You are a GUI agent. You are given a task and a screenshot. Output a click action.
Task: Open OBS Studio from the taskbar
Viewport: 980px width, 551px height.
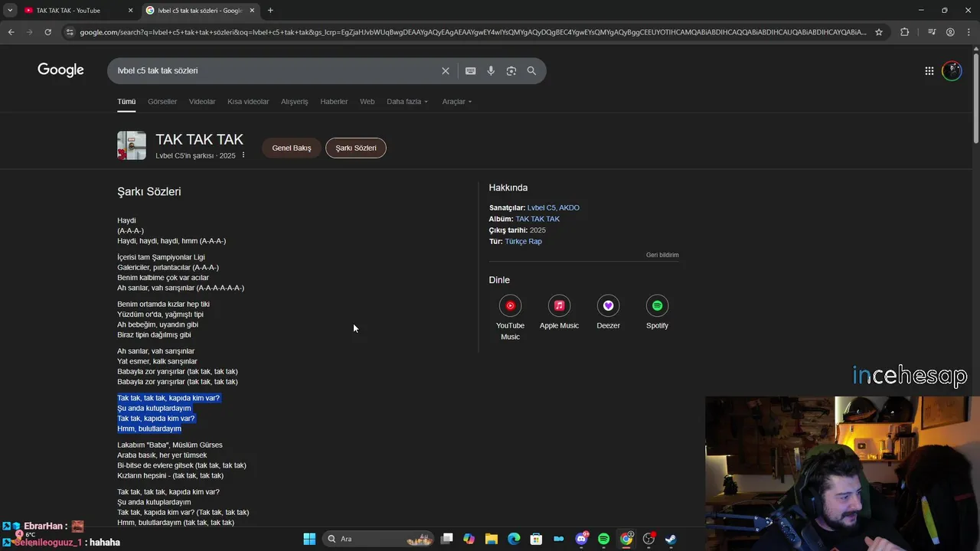click(x=648, y=539)
